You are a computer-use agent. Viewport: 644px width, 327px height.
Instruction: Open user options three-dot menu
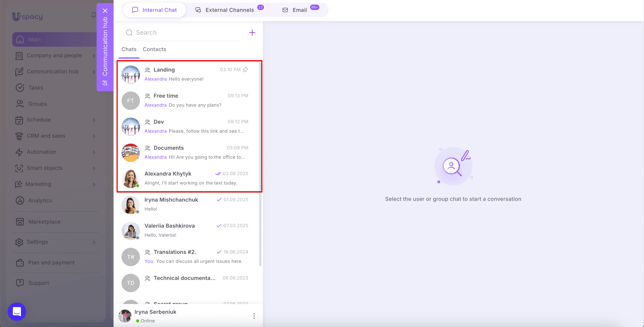coord(254,316)
